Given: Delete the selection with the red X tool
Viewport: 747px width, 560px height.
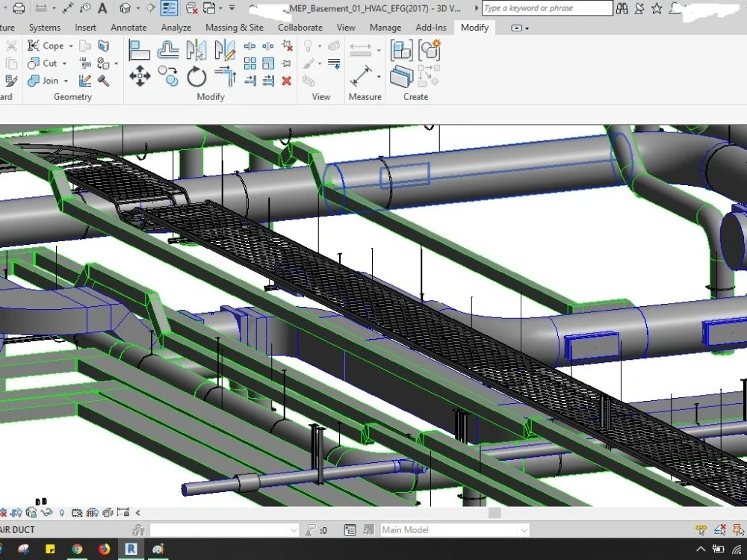Looking at the screenshot, I should [286, 80].
